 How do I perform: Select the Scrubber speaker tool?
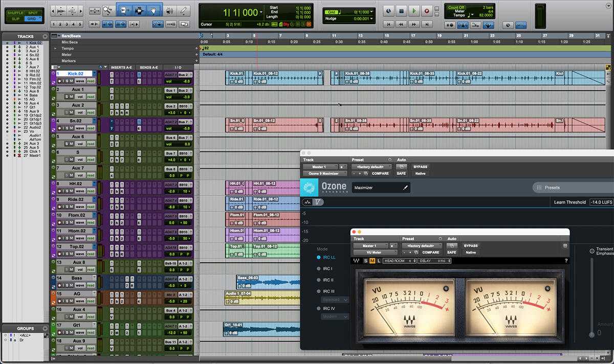pos(169,10)
